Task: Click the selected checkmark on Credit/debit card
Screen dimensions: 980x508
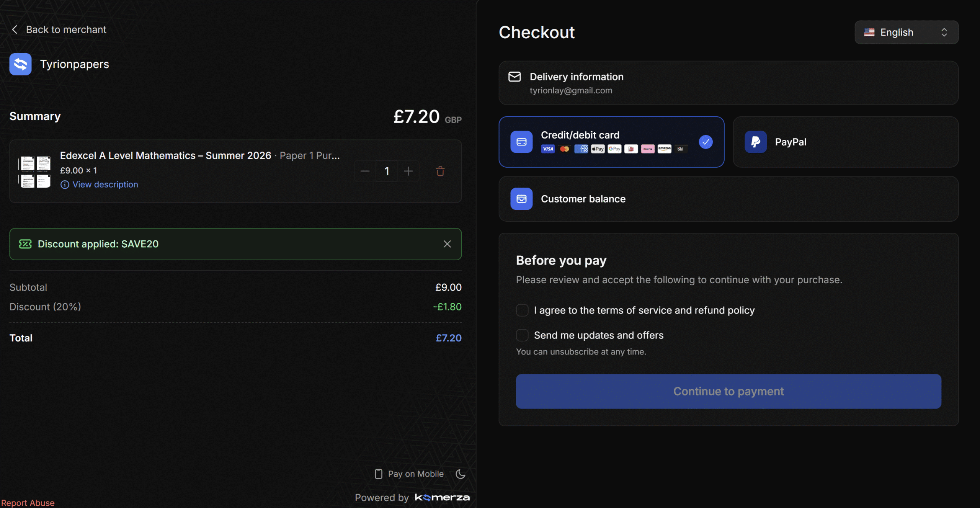Action: tap(706, 142)
